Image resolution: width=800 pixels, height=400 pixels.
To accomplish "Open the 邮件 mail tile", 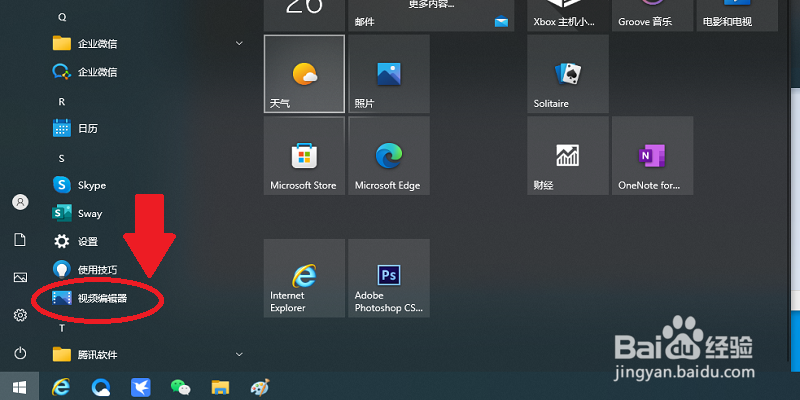I will pos(431,15).
